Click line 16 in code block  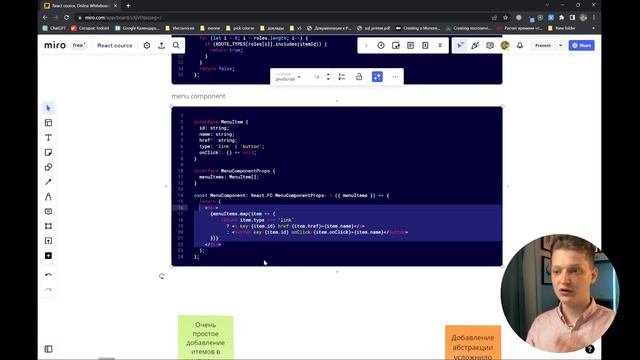pos(337,208)
